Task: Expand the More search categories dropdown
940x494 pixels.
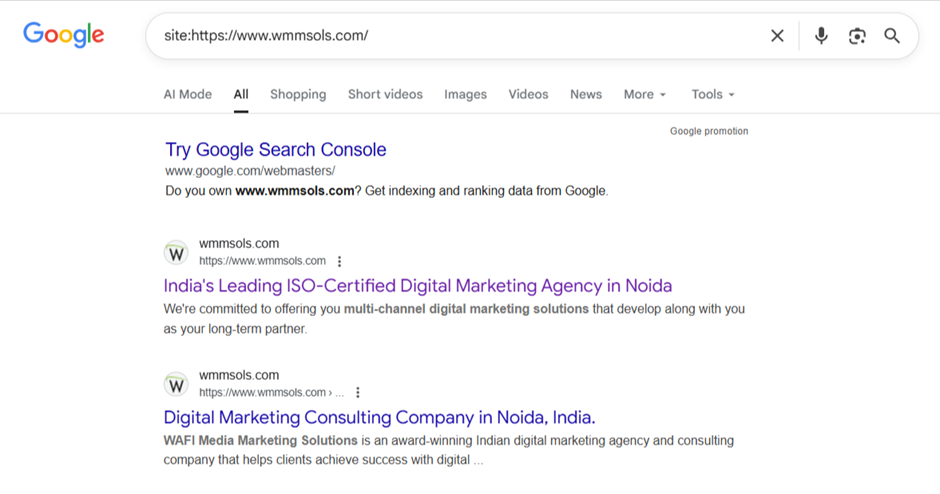Action: coord(644,94)
